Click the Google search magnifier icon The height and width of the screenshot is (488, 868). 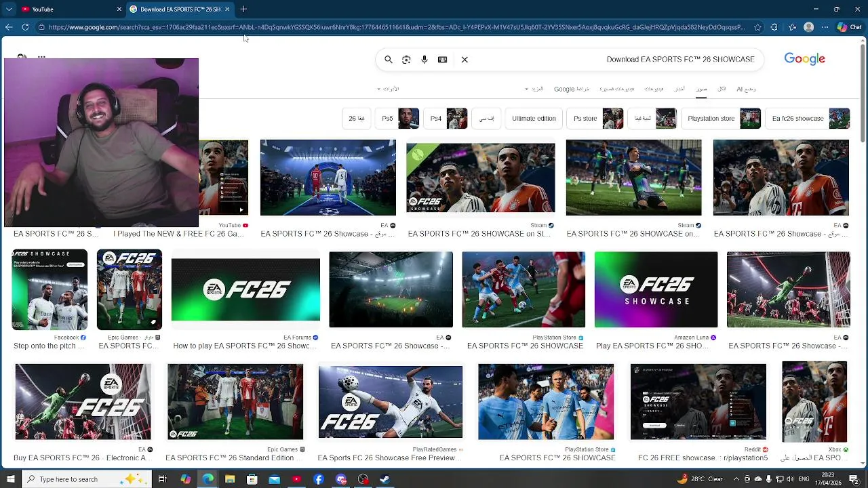click(389, 60)
